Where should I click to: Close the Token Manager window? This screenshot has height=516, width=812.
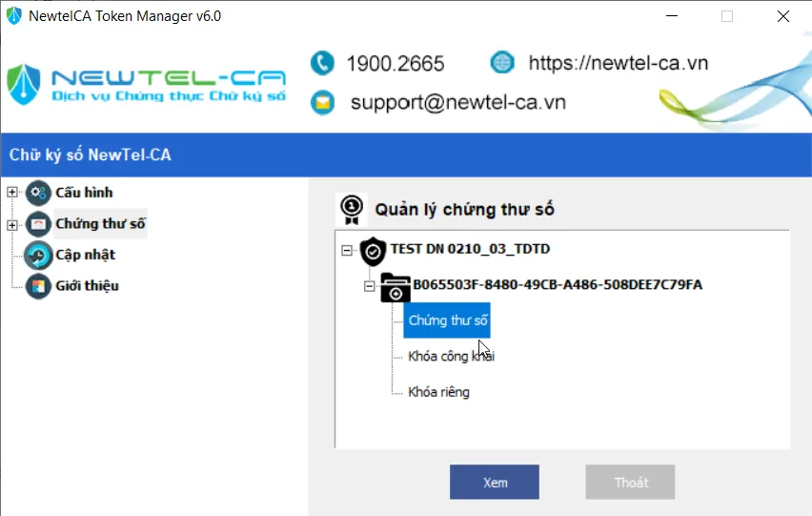pos(783,16)
